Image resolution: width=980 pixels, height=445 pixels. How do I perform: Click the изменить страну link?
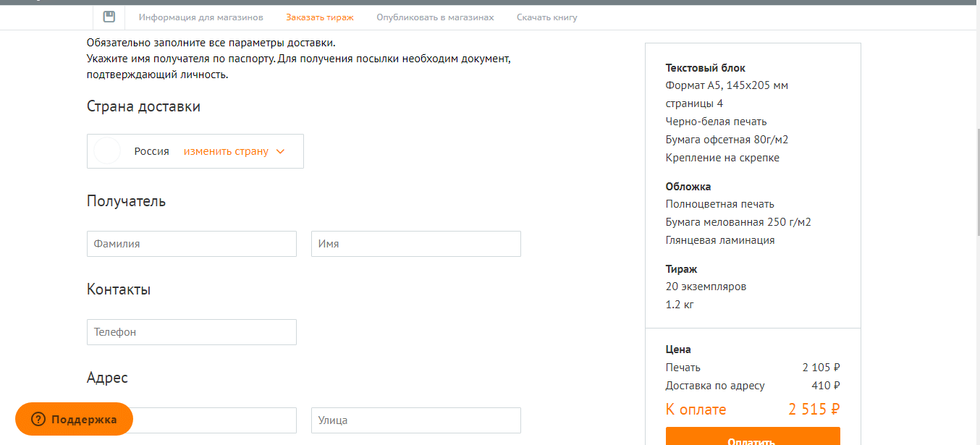[x=226, y=151]
